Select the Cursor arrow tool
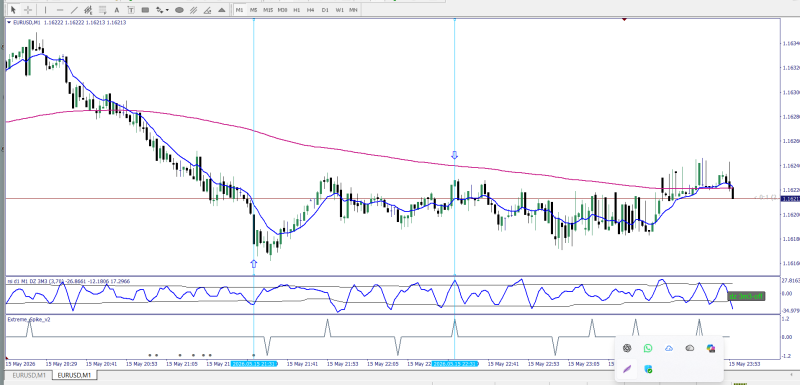The width and height of the screenshot is (800, 385). (13, 10)
